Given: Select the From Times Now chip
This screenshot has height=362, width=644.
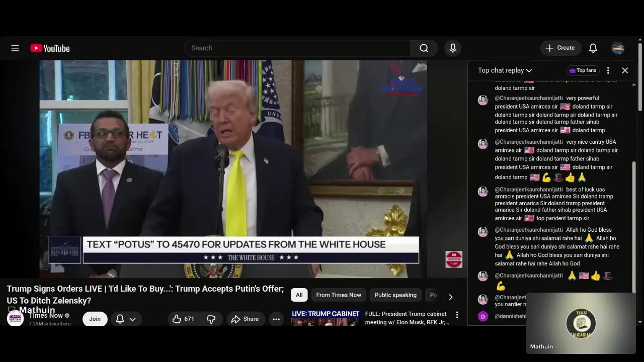Looking at the screenshot, I should (339, 295).
